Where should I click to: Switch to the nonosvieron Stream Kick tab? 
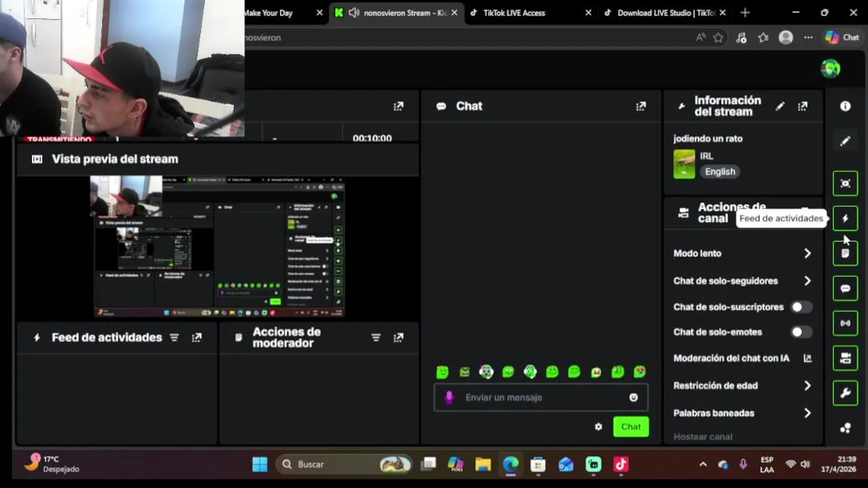397,13
